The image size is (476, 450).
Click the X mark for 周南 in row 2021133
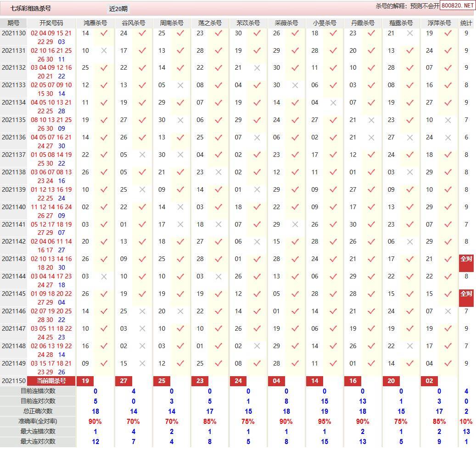point(180,86)
